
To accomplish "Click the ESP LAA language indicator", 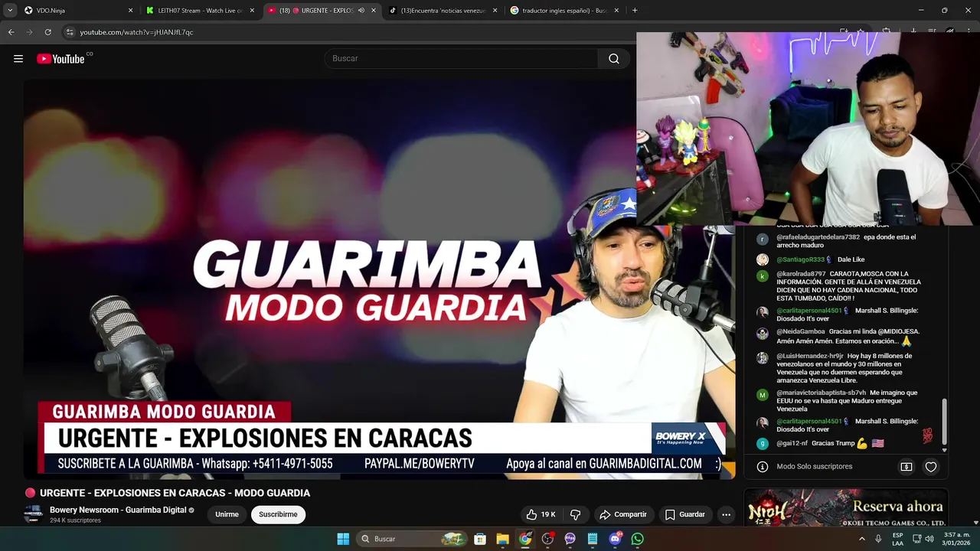I will point(897,539).
